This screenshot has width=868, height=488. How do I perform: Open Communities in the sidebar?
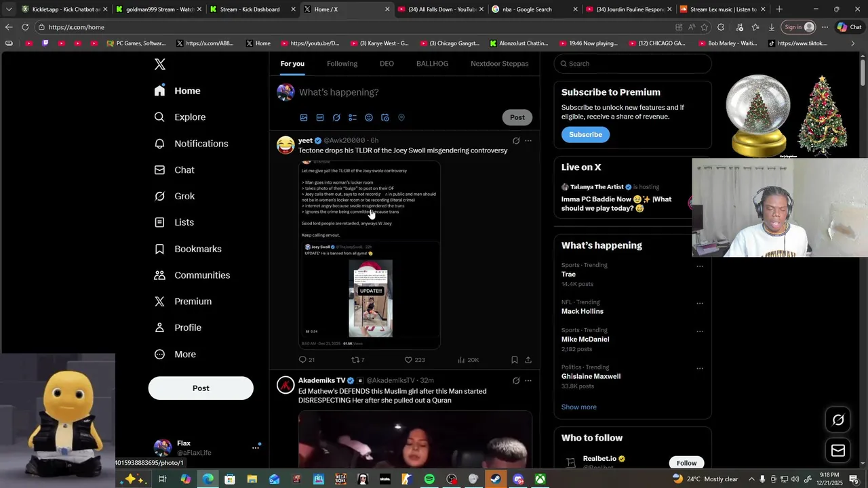tap(193, 275)
